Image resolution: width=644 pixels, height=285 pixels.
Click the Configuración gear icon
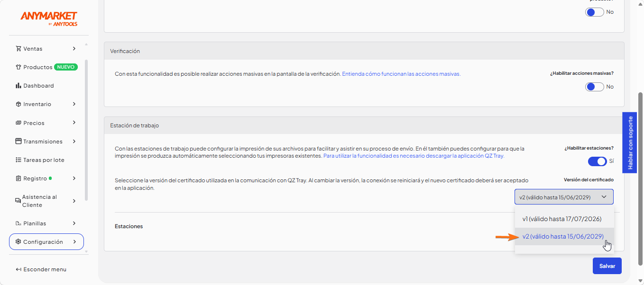18,242
